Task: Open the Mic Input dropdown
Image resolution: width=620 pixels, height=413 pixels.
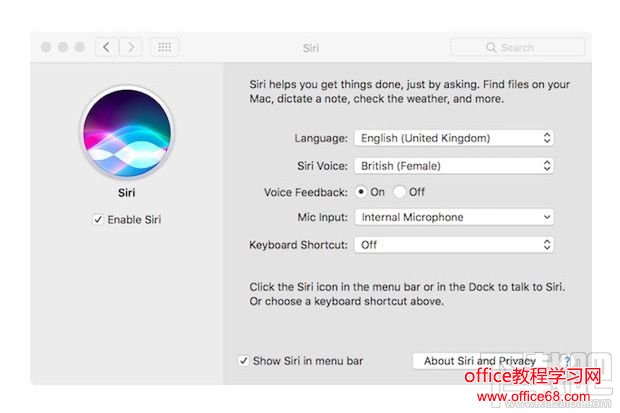Action: 454,217
